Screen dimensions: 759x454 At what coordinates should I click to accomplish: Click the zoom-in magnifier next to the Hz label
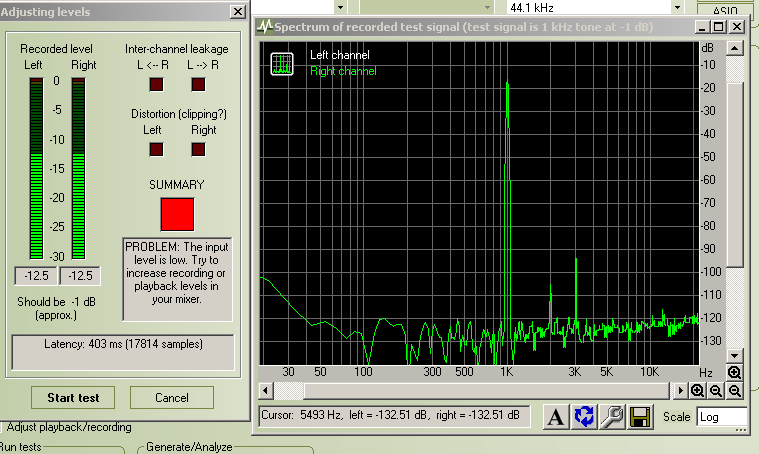tap(734, 372)
